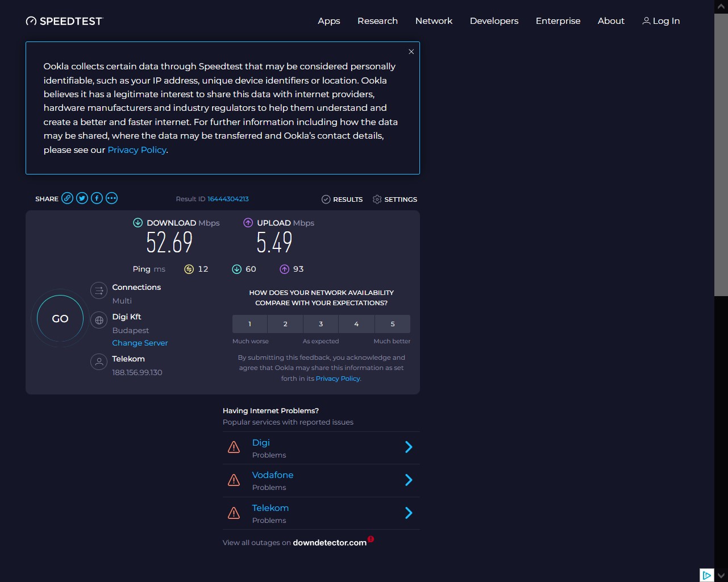The width and height of the screenshot is (728, 582).
Task: Open the Apps menu
Action: tap(329, 21)
